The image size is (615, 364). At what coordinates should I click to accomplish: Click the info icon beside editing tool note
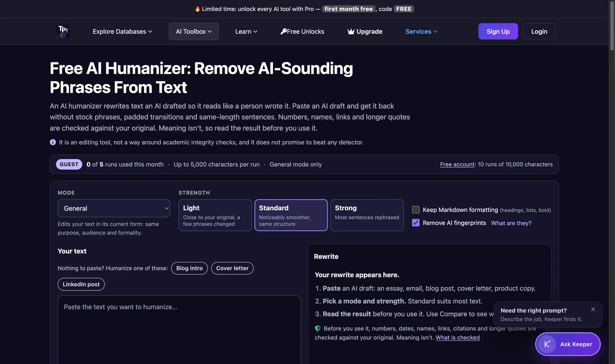tap(53, 142)
